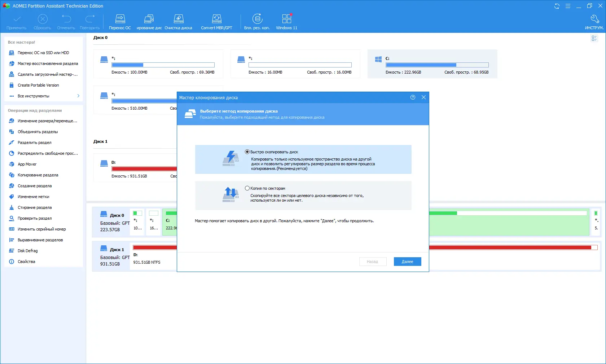Open help from the wizard dialog
This screenshot has width=606, height=364.
pyautogui.click(x=413, y=97)
